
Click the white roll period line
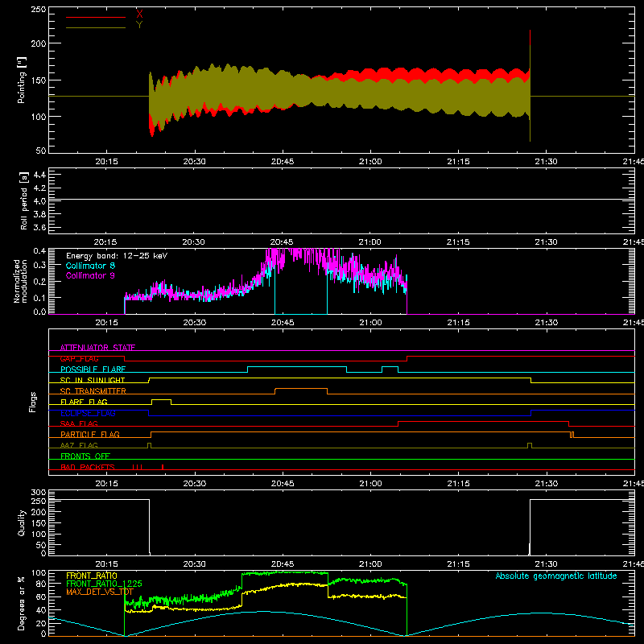pos(341,200)
